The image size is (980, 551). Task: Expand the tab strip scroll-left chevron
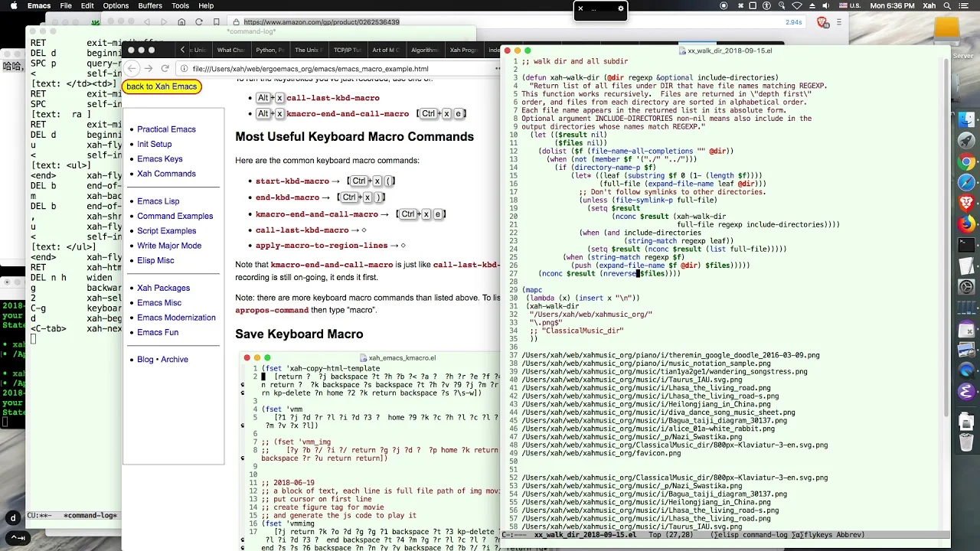coord(182,50)
